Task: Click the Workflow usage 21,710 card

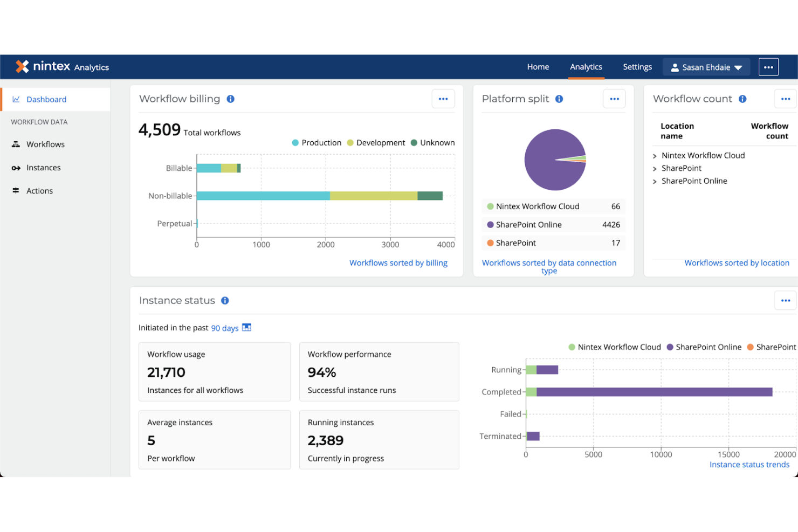Action: point(215,372)
